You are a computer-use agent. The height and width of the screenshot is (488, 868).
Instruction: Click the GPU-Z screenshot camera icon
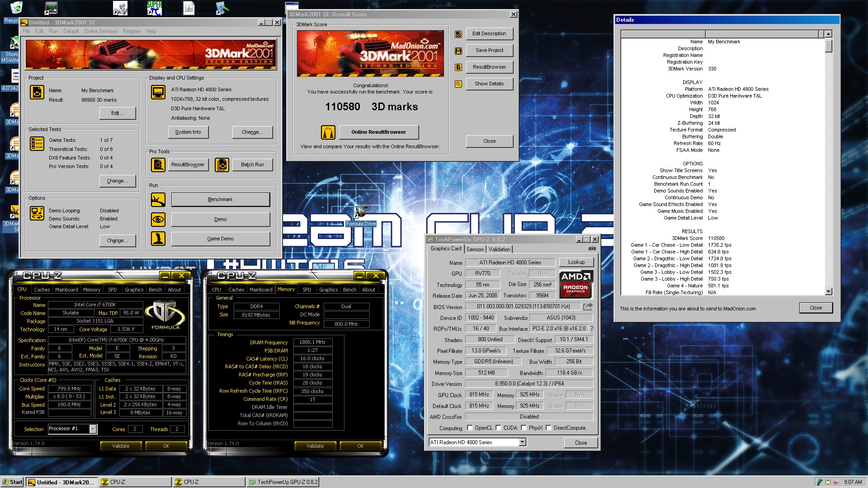[x=592, y=249]
